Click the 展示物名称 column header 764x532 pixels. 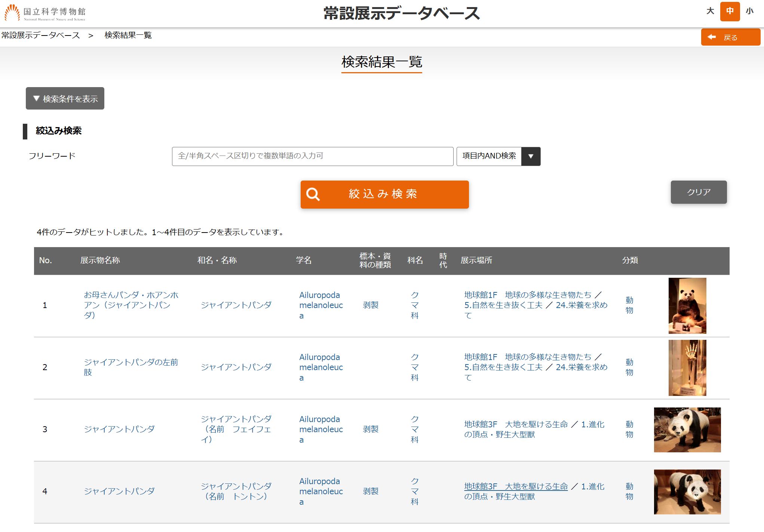click(100, 261)
